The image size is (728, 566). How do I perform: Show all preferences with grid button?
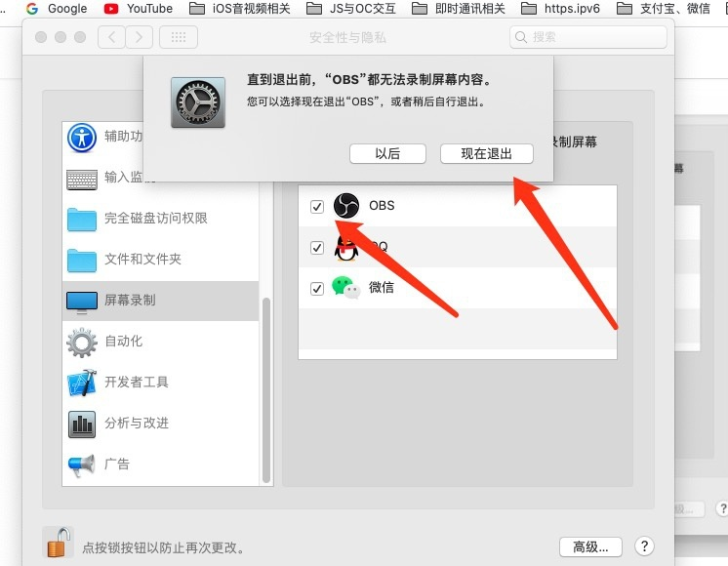click(x=179, y=37)
